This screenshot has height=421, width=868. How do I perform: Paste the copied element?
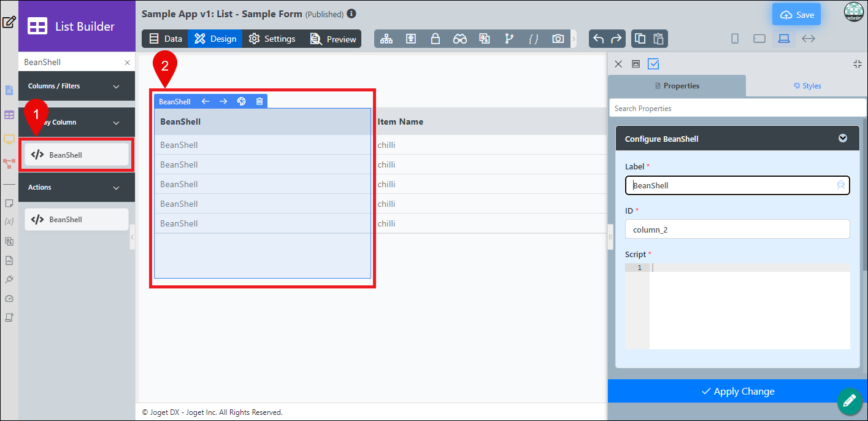click(658, 39)
